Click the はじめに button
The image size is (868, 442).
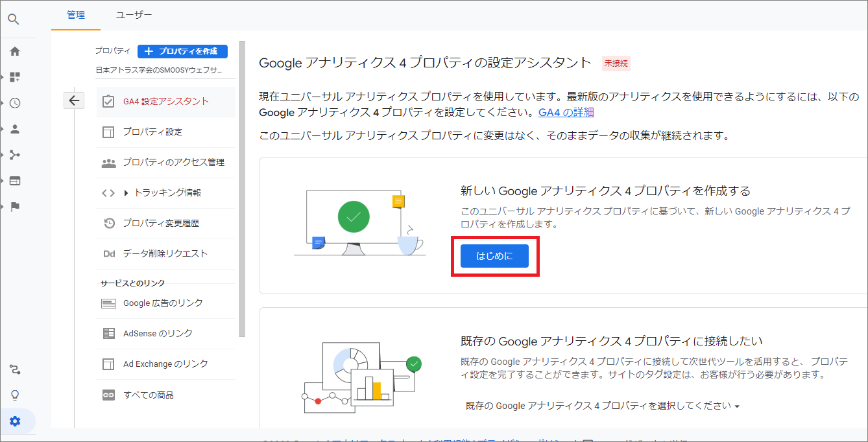click(x=494, y=256)
